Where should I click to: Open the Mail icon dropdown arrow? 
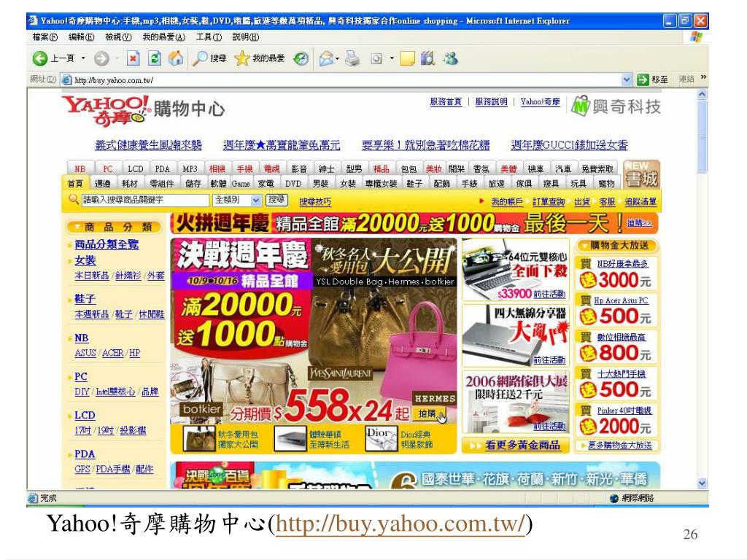click(x=337, y=59)
